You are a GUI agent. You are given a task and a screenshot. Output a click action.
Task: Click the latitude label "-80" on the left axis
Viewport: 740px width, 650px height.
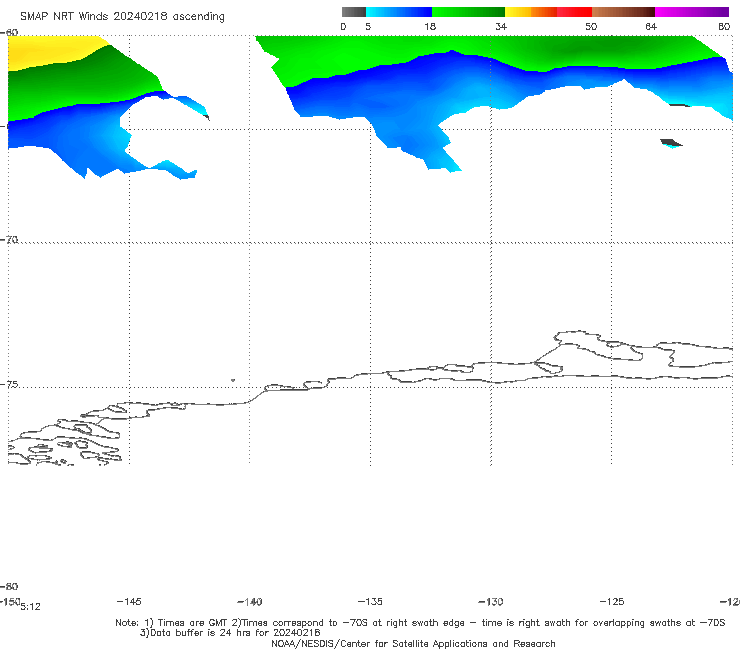(9, 587)
